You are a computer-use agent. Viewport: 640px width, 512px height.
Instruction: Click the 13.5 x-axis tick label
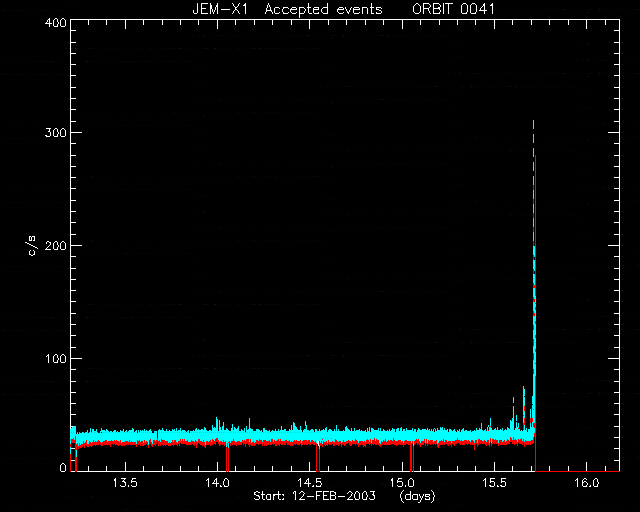[125, 483]
